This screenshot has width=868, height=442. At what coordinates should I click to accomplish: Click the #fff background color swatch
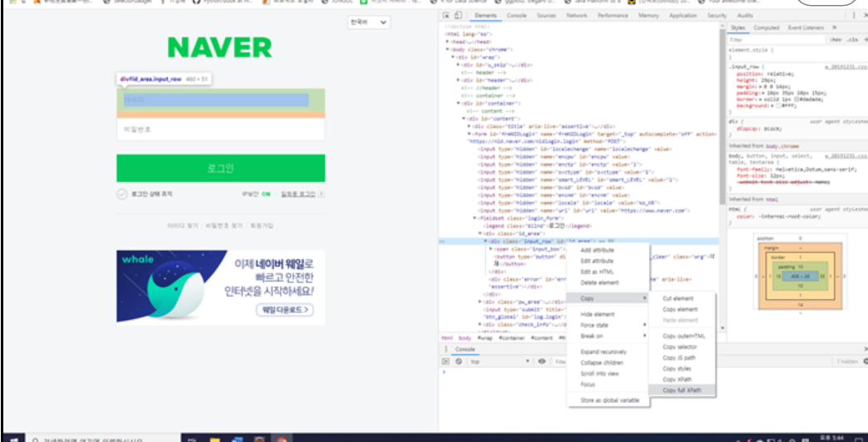click(777, 106)
